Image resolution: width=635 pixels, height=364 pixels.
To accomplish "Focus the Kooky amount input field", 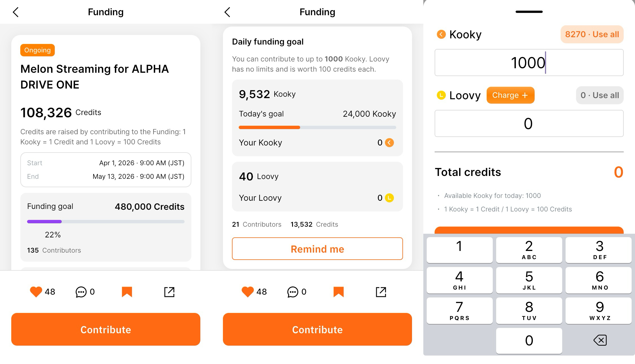I will point(529,63).
